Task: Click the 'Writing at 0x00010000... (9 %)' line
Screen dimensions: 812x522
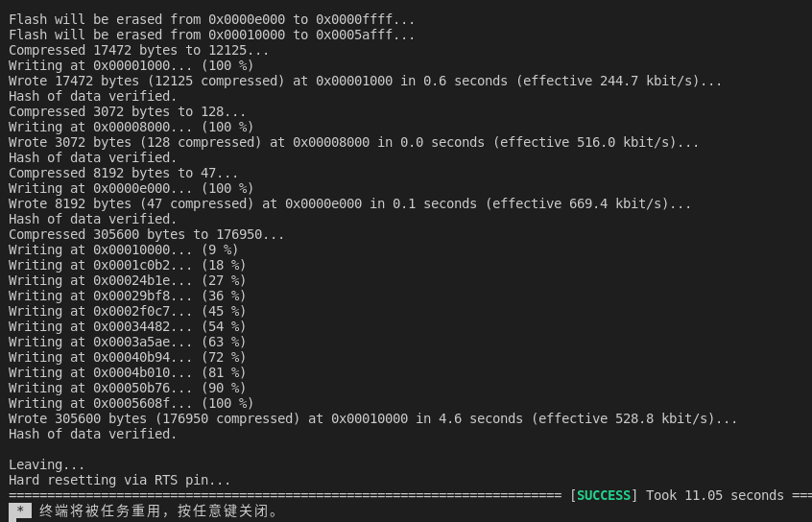Action: [124, 249]
